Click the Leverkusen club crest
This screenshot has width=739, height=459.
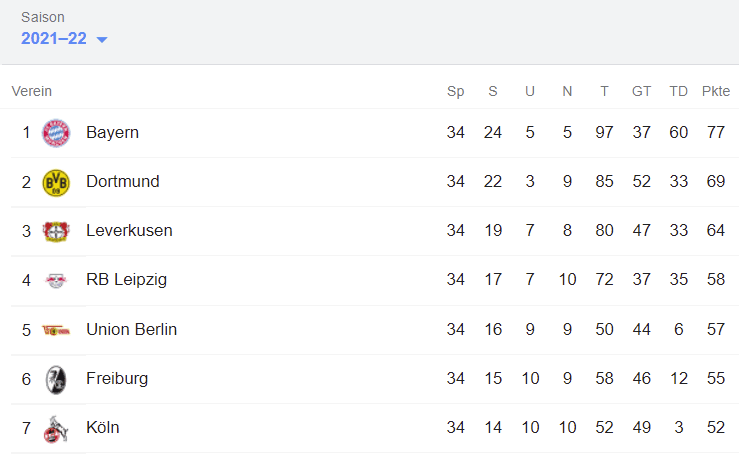click(56, 231)
